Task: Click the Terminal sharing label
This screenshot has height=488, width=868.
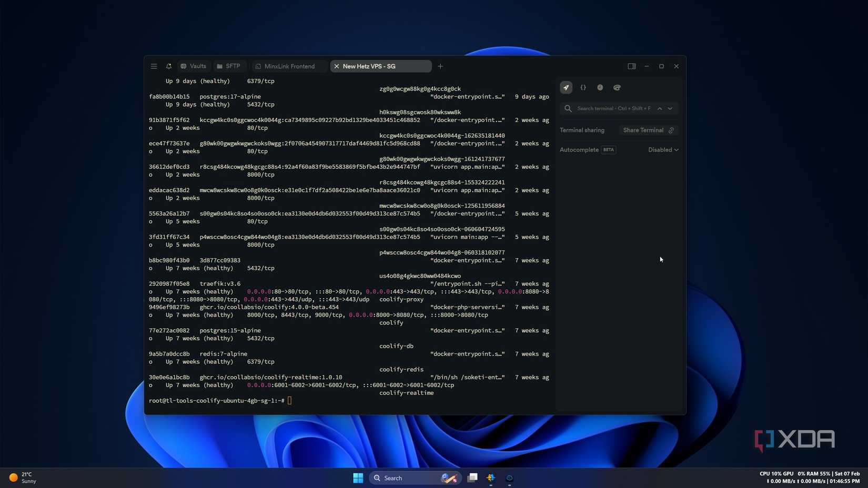Action: point(582,130)
